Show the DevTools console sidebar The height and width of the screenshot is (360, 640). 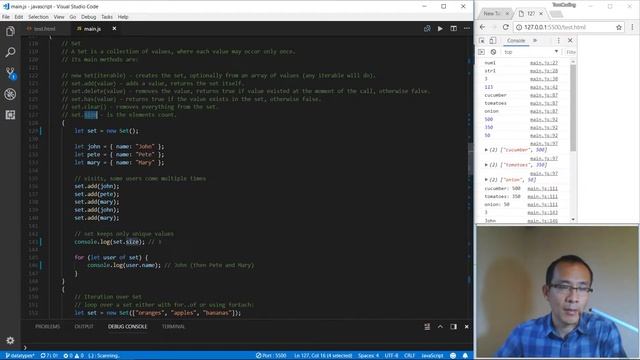point(482,52)
